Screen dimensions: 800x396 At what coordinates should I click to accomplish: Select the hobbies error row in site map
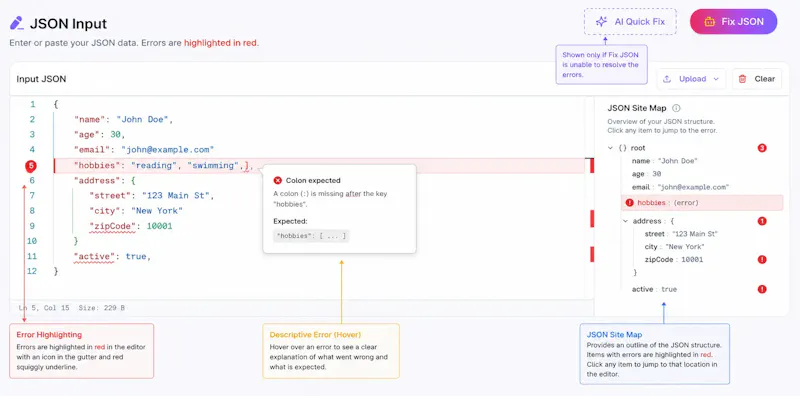[702, 203]
